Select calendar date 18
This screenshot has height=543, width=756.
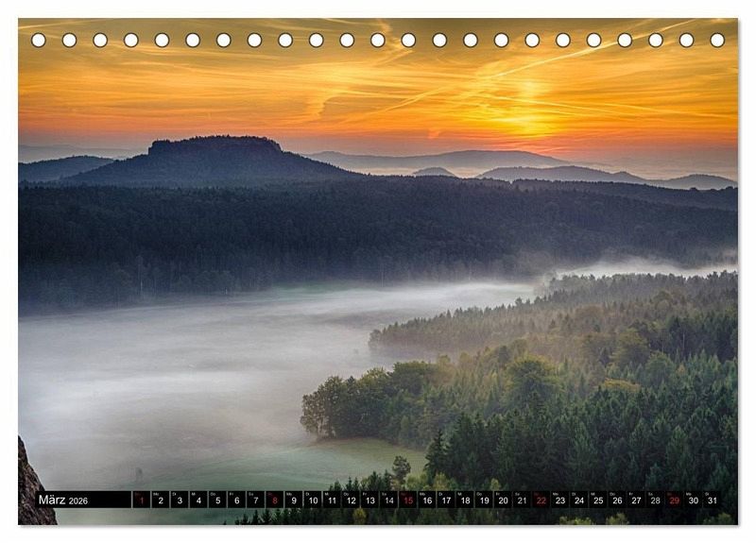tap(465, 500)
